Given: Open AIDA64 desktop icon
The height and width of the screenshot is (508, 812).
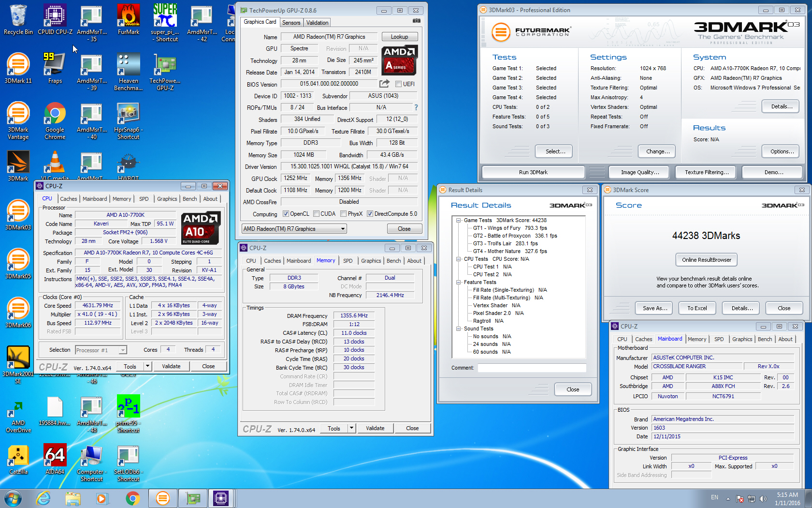Looking at the screenshot, I should tap(55, 460).
